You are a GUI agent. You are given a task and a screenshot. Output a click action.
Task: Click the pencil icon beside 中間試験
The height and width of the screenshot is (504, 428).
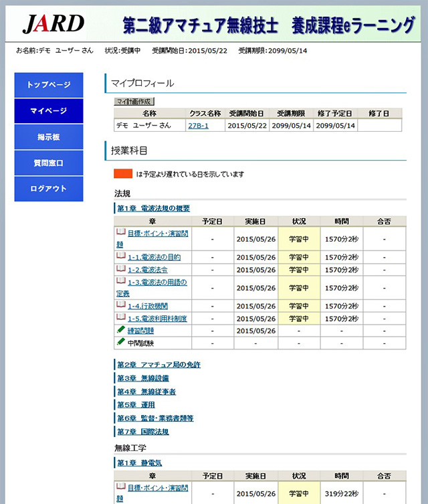click(121, 342)
